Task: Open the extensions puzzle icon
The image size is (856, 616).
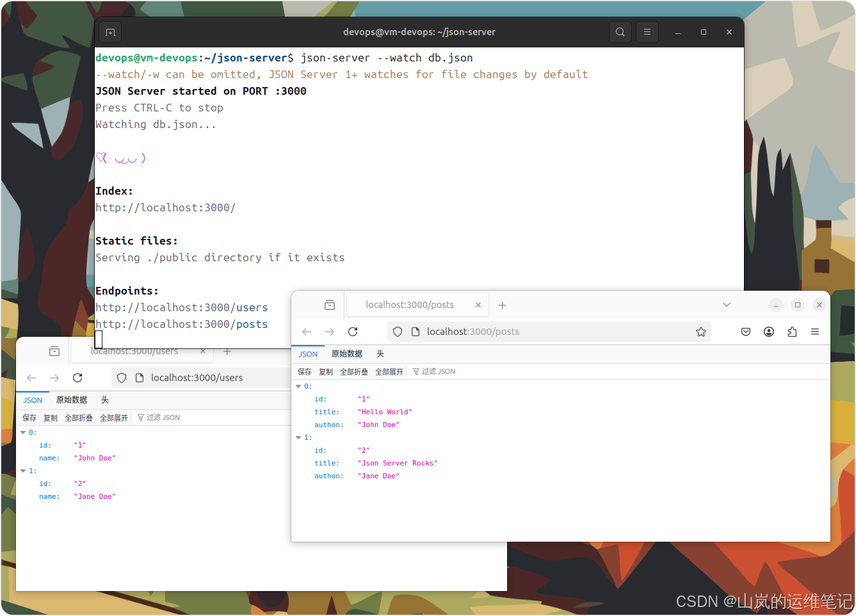Action: [x=792, y=332]
